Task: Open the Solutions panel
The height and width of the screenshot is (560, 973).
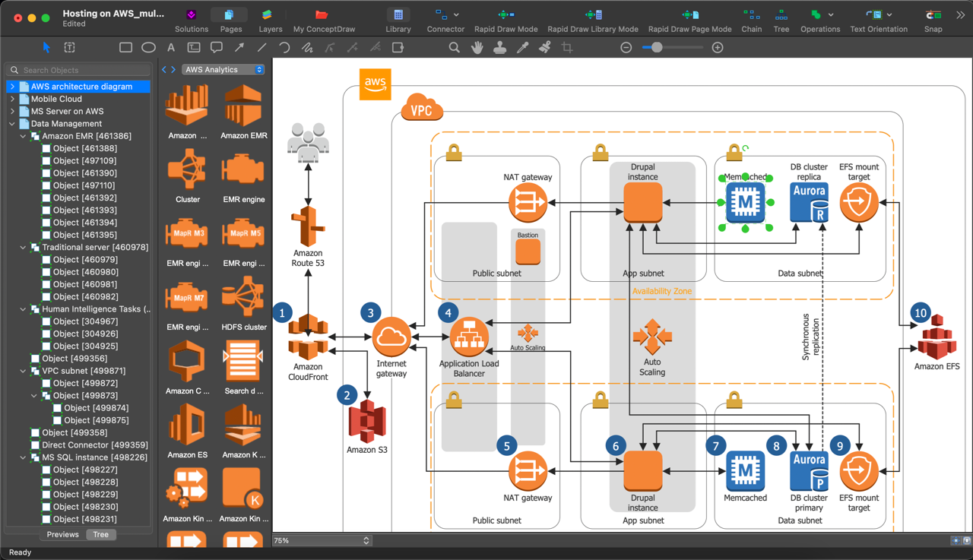Action: tap(192, 21)
